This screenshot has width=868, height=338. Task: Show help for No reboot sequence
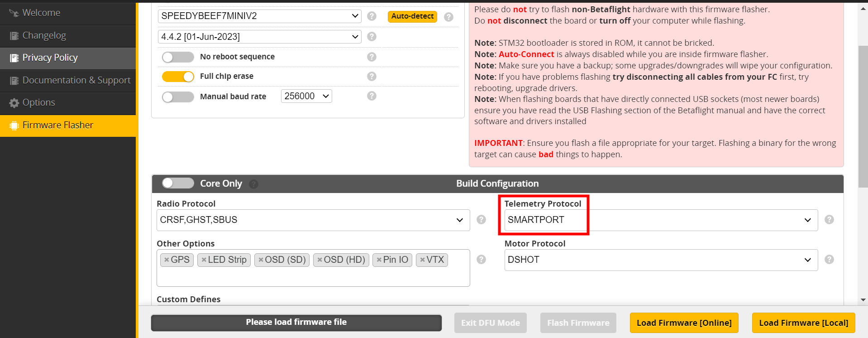coord(372,57)
